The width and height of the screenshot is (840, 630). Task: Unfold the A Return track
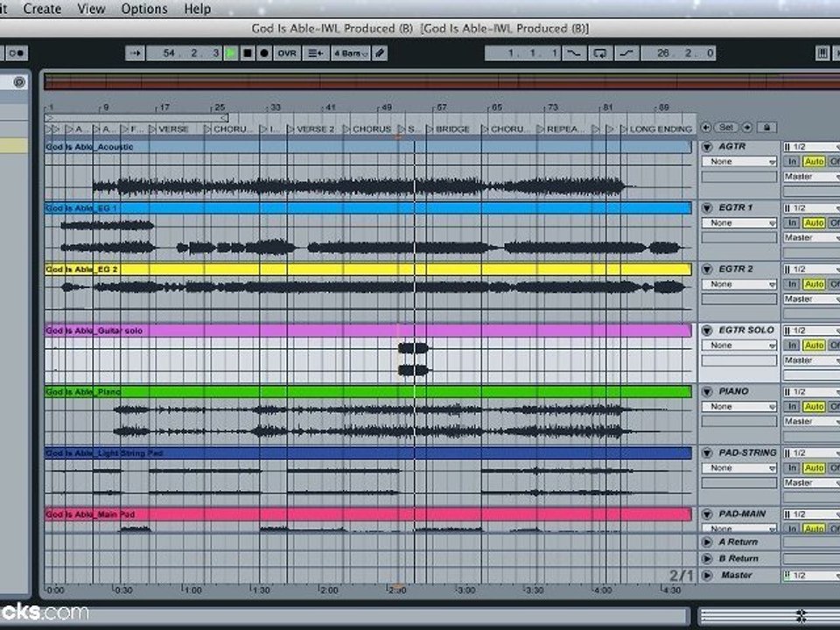tap(707, 542)
